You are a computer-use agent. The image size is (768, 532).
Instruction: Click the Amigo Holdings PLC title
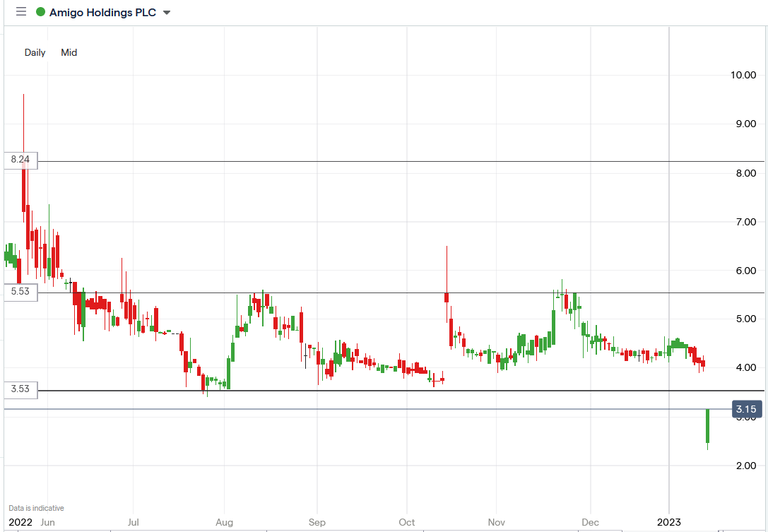[102, 12]
